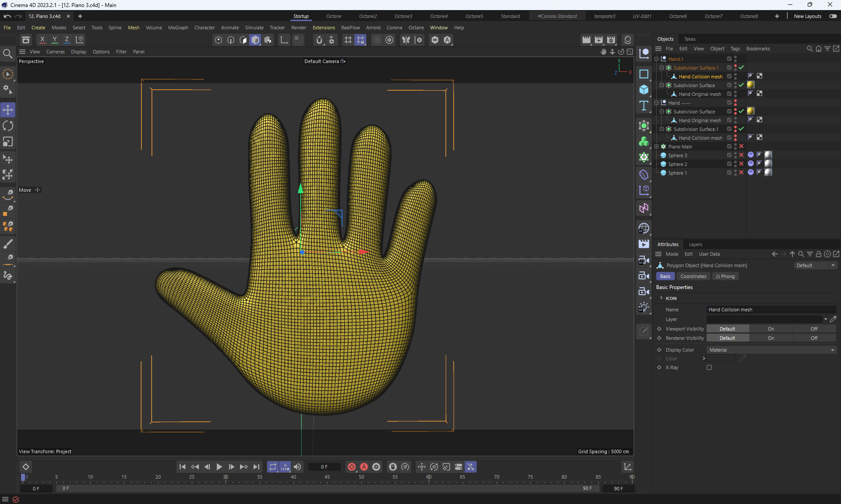Enable the X-Ray checkbox
The width and height of the screenshot is (841, 504).
(709, 367)
